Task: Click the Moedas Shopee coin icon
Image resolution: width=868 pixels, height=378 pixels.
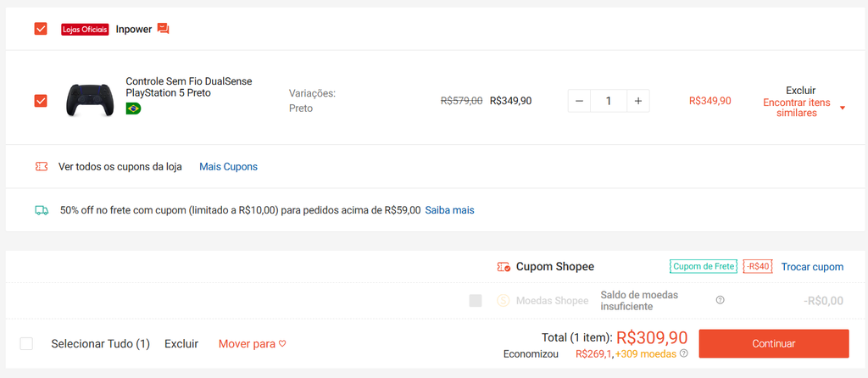Action: pyautogui.click(x=503, y=301)
